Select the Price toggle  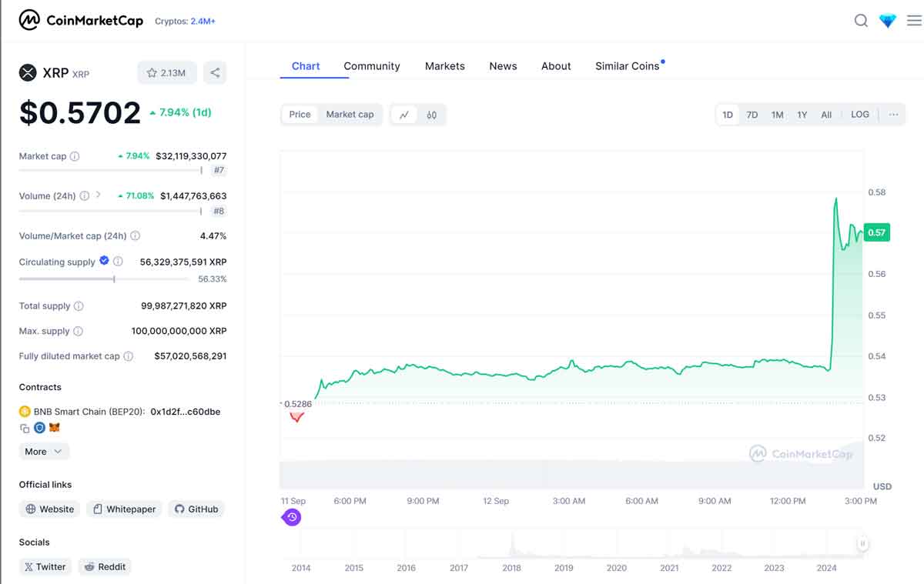pos(300,115)
